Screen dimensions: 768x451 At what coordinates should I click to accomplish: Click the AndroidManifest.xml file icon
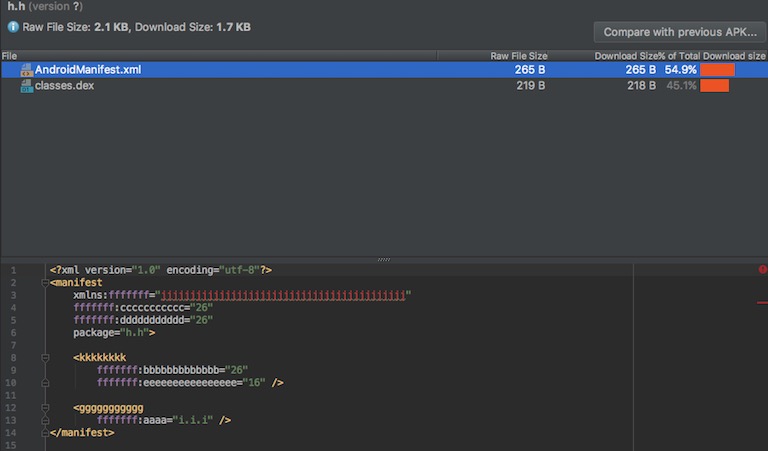click(27, 70)
